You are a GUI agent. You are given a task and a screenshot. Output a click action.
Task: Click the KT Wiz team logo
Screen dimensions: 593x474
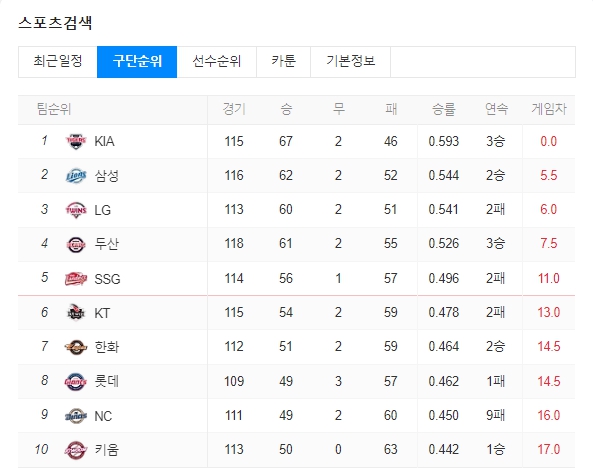[x=76, y=312]
